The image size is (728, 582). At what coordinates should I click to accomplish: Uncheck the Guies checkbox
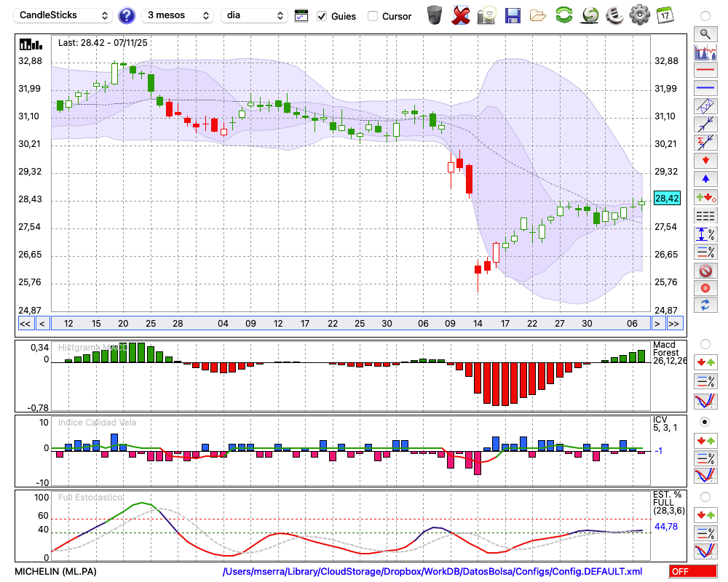322,16
